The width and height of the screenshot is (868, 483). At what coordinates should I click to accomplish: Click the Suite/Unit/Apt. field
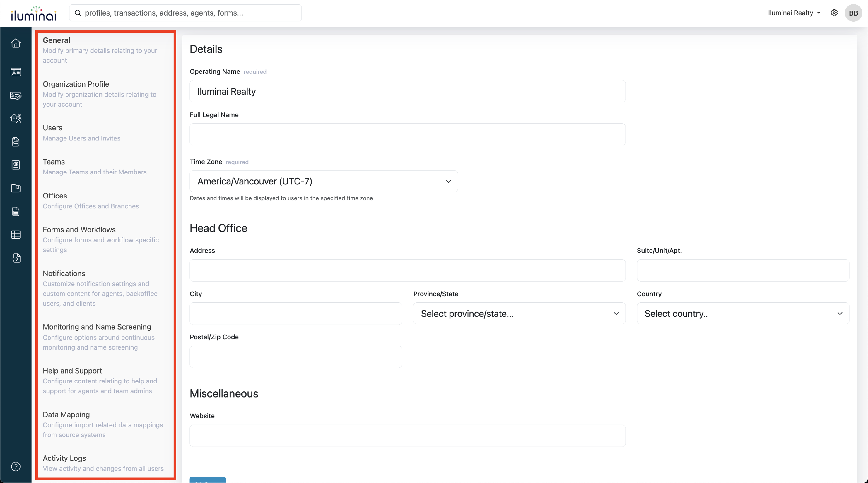pyautogui.click(x=743, y=270)
